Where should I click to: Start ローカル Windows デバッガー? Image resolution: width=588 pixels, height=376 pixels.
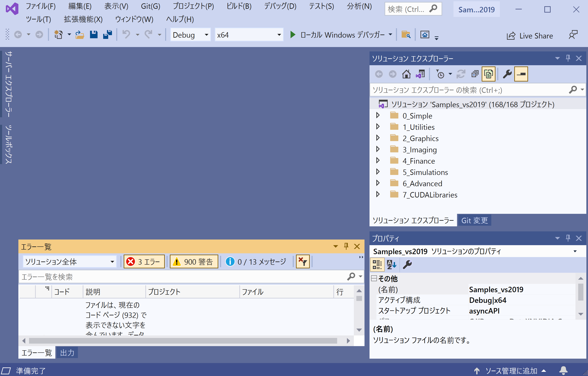point(338,35)
